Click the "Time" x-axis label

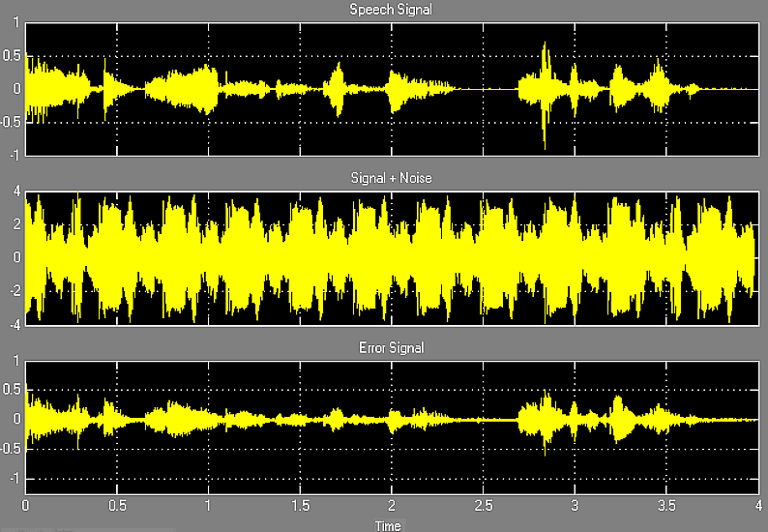[390, 525]
